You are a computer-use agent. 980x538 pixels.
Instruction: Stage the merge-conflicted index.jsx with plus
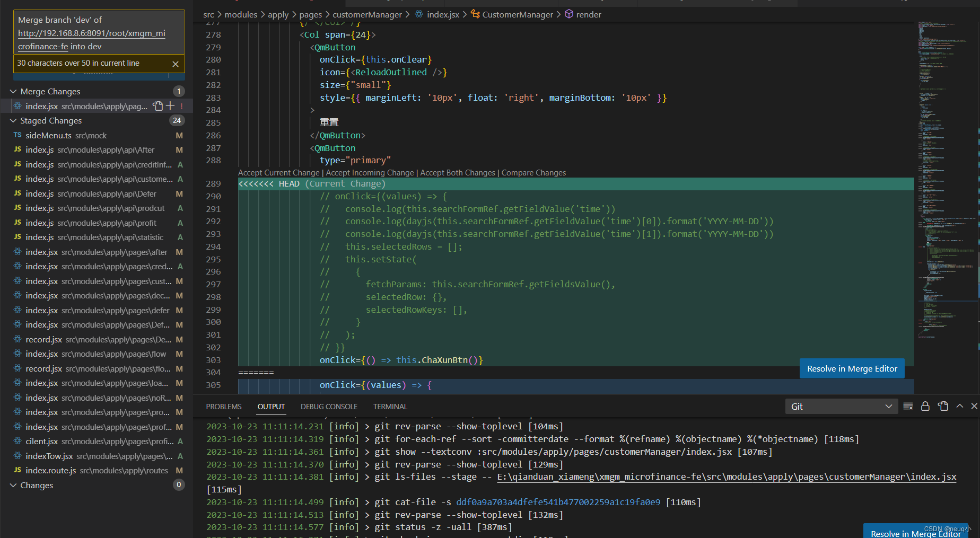[170, 106]
